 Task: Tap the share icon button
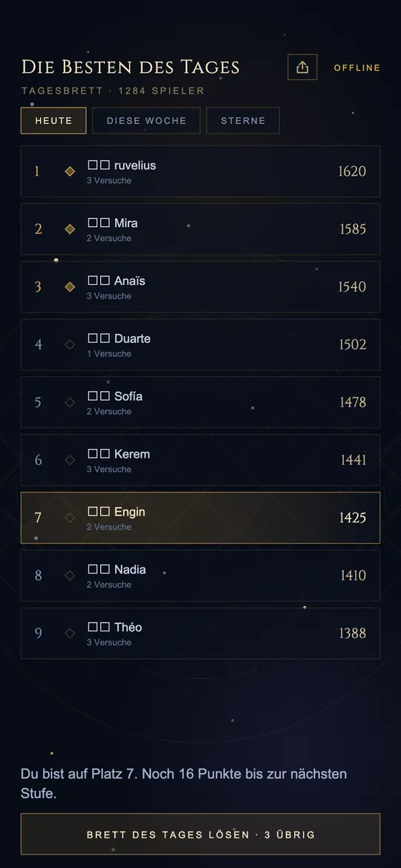(x=302, y=67)
